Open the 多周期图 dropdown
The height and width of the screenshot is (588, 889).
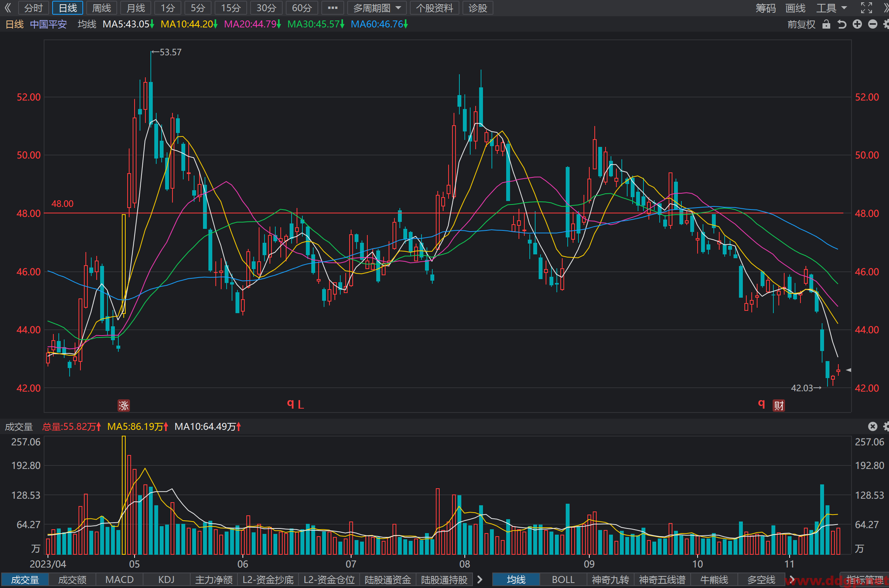(x=377, y=8)
